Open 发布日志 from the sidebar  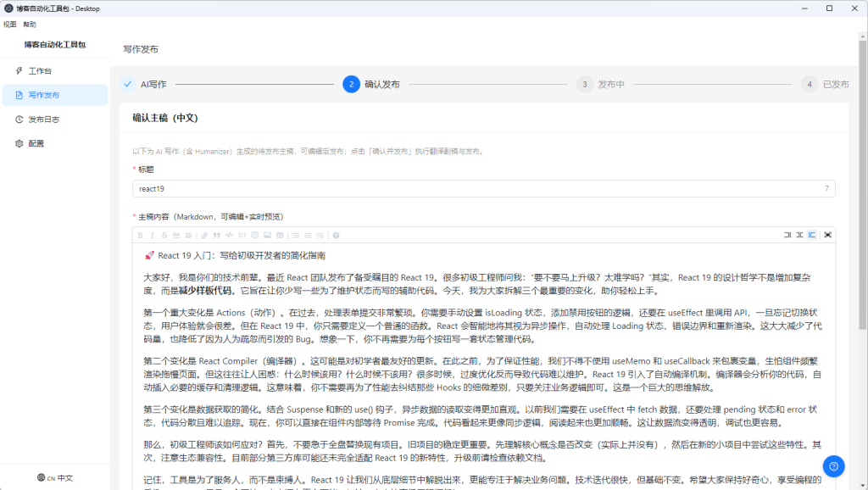(55, 119)
